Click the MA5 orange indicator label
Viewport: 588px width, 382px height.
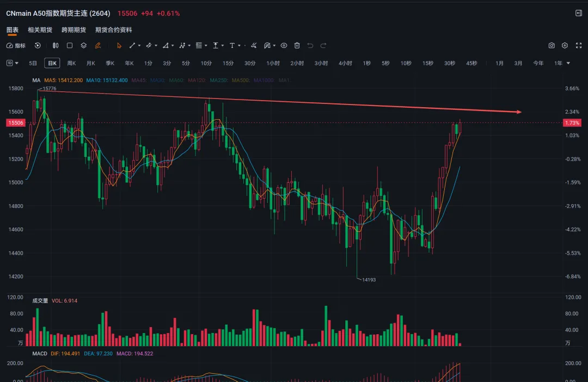coord(63,80)
